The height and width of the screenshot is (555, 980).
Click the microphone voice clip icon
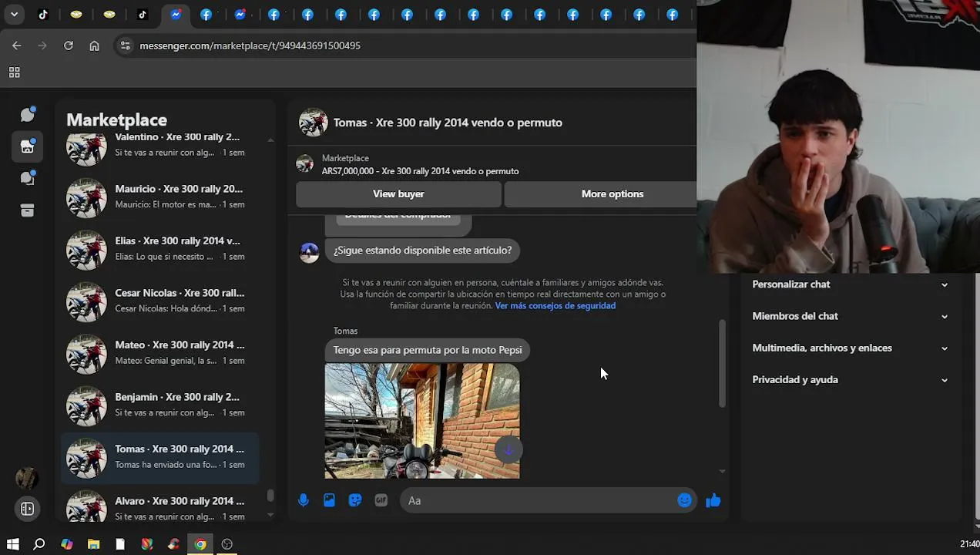pyautogui.click(x=304, y=500)
